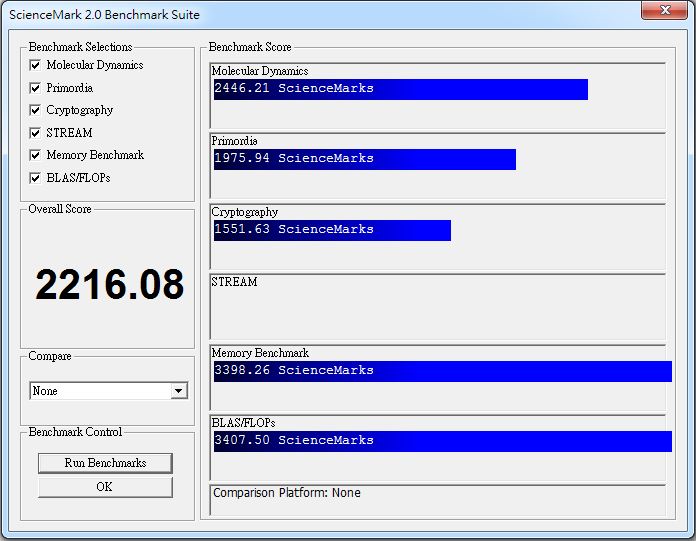Click the BLAS/FLOPs label in score panel
Screen dimensions: 696x541
[243, 423]
